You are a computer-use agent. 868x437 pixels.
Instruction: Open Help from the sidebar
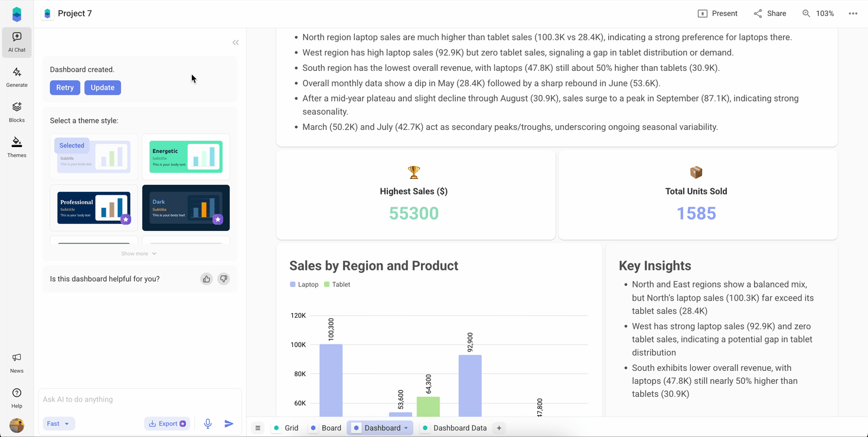[x=17, y=396]
